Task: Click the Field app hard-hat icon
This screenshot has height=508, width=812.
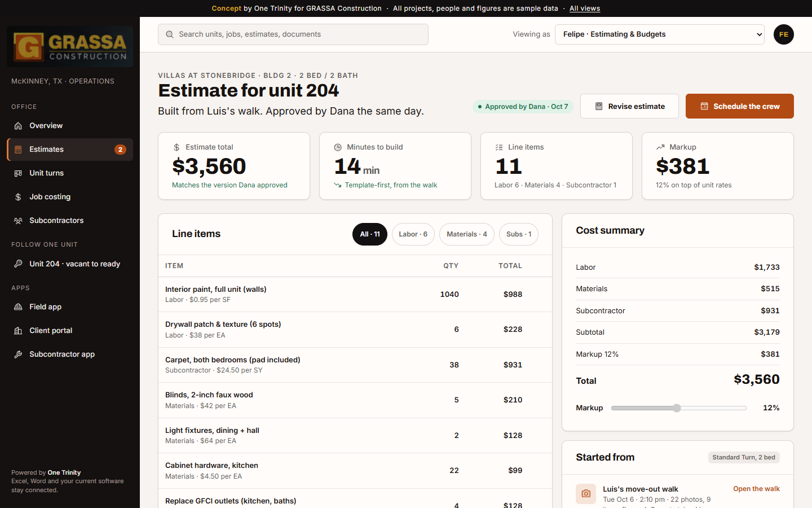Action: 18,307
